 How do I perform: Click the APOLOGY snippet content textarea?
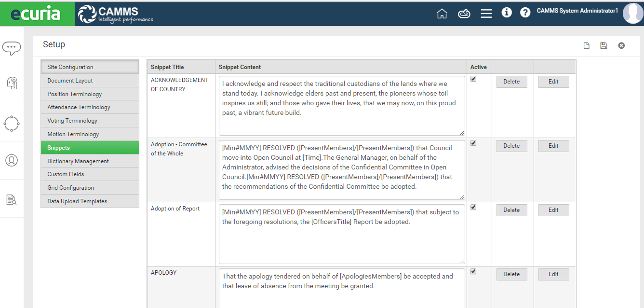[342, 288]
